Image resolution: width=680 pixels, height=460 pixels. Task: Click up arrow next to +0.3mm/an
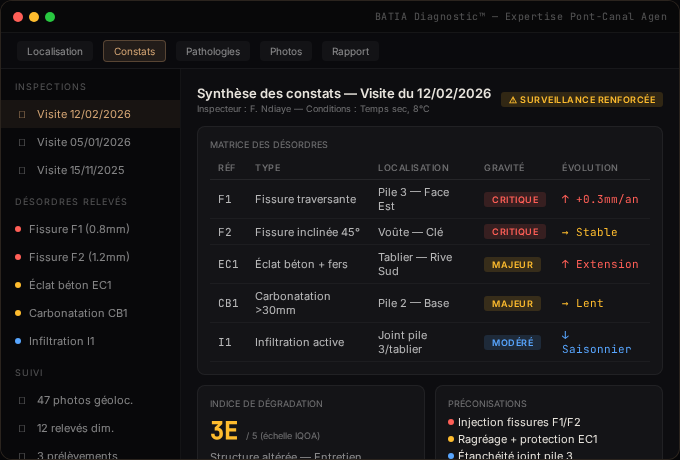(565, 199)
